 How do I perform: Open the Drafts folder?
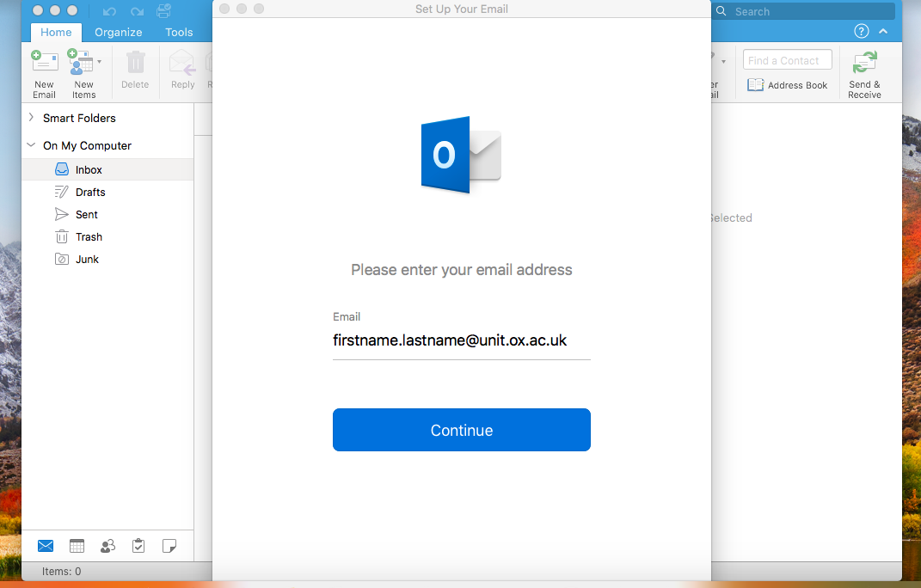(x=107, y=192)
